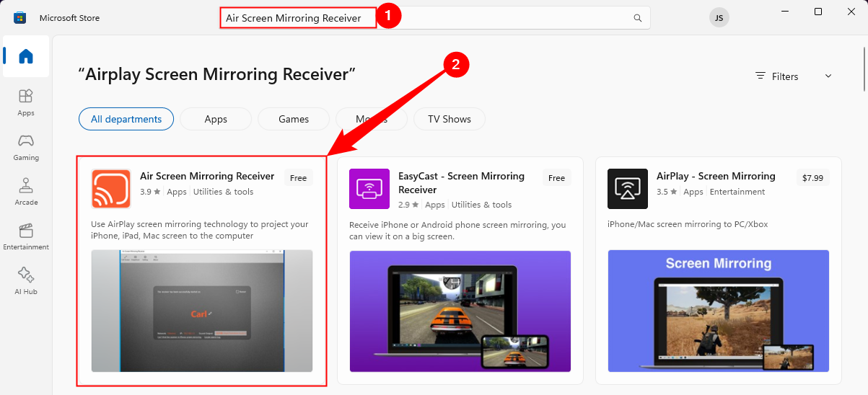Maximize the Microsoft Store window

(x=818, y=12)
